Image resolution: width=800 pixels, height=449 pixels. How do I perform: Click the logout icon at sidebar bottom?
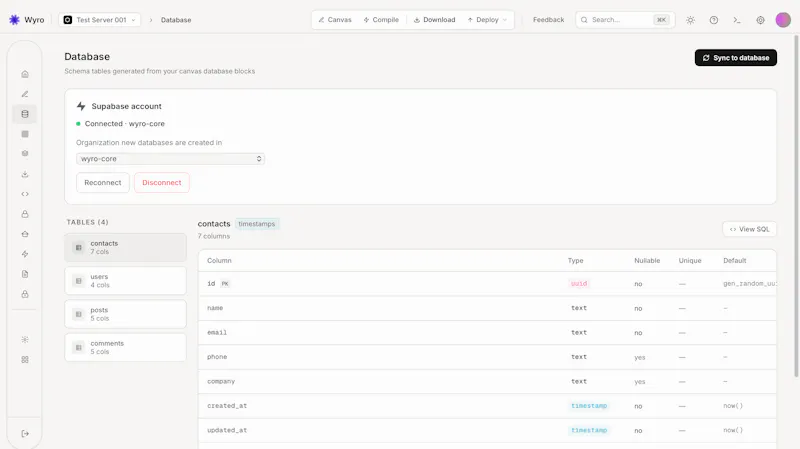point(25,433)
